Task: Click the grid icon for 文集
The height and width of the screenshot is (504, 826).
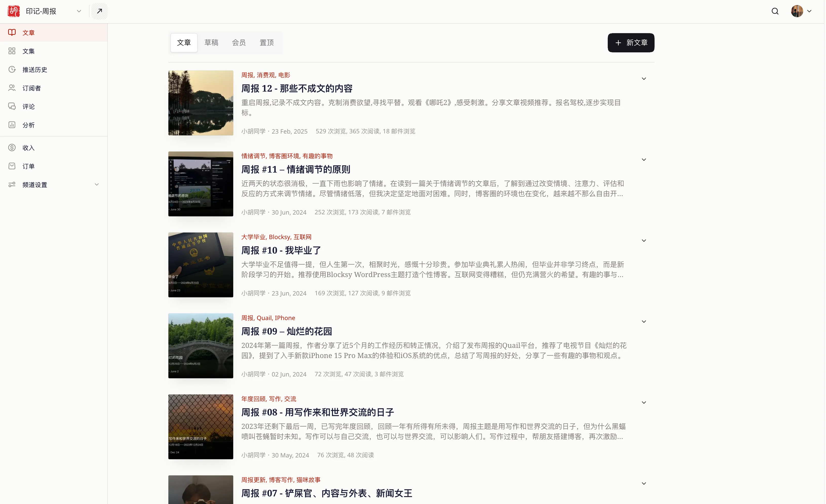Action: pos(12,51)
